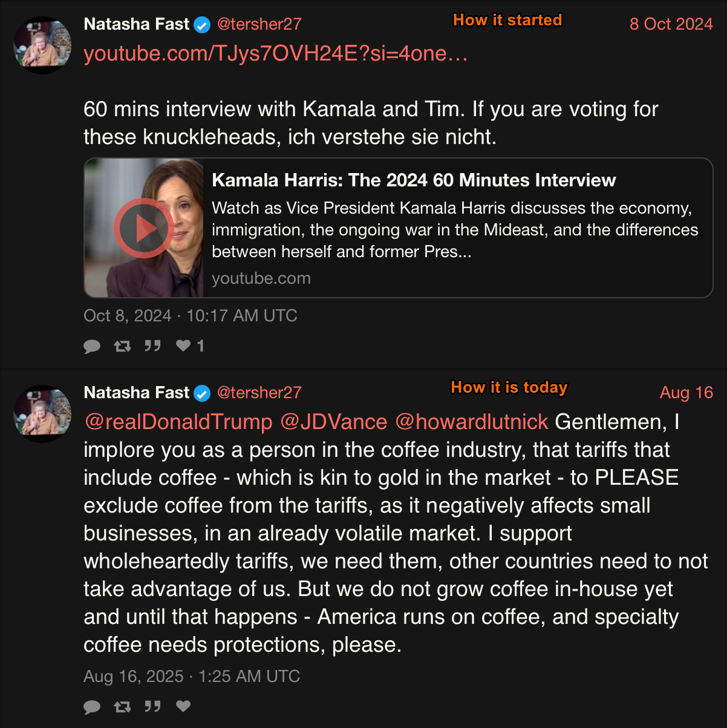Click the Kamala Harris 60 Minutes card title
Image resolution: width=727 pixels, height=728 pixels.
click(414, 180)
